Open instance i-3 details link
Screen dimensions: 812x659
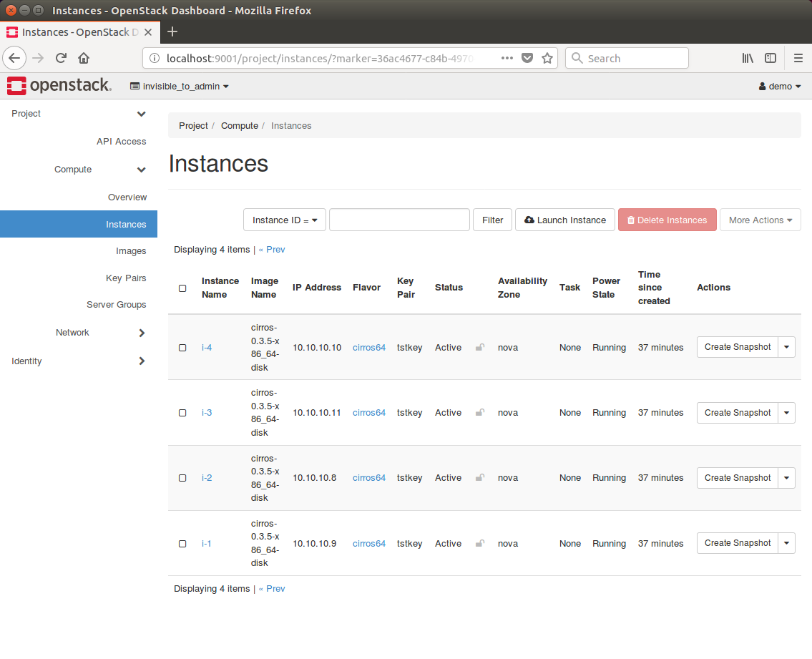(207, 413)
